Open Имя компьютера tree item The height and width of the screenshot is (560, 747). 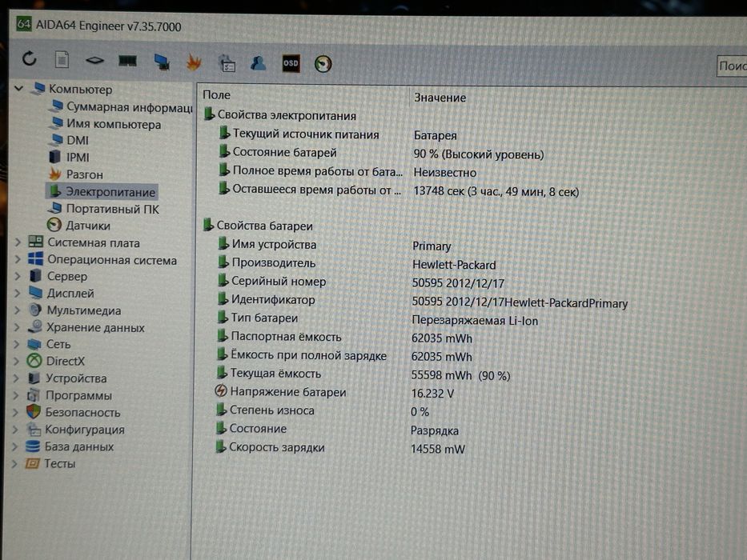pos(106,124)
